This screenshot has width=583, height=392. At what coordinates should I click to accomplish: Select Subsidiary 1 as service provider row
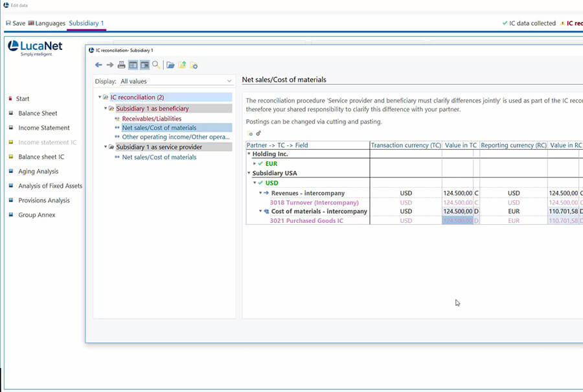click(159, 147)
